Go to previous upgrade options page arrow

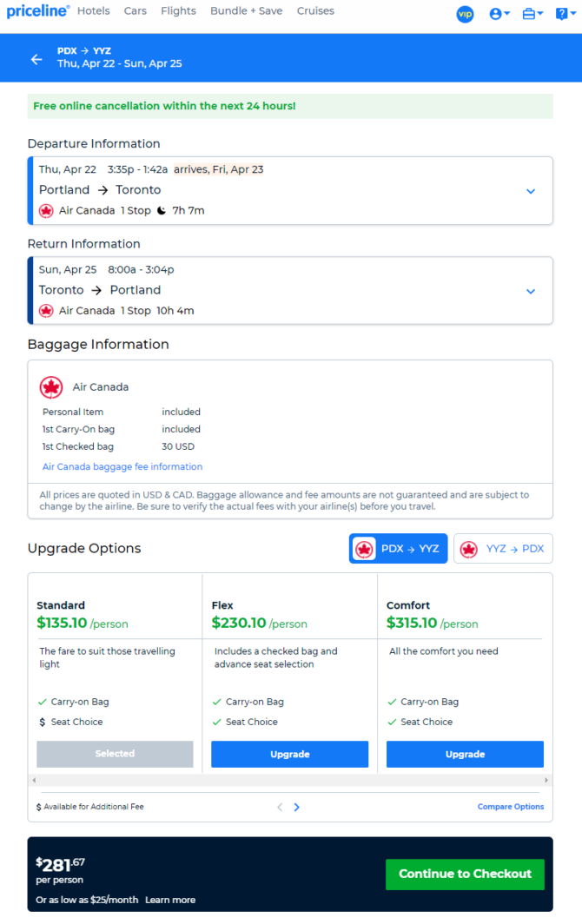click(280, 807)
